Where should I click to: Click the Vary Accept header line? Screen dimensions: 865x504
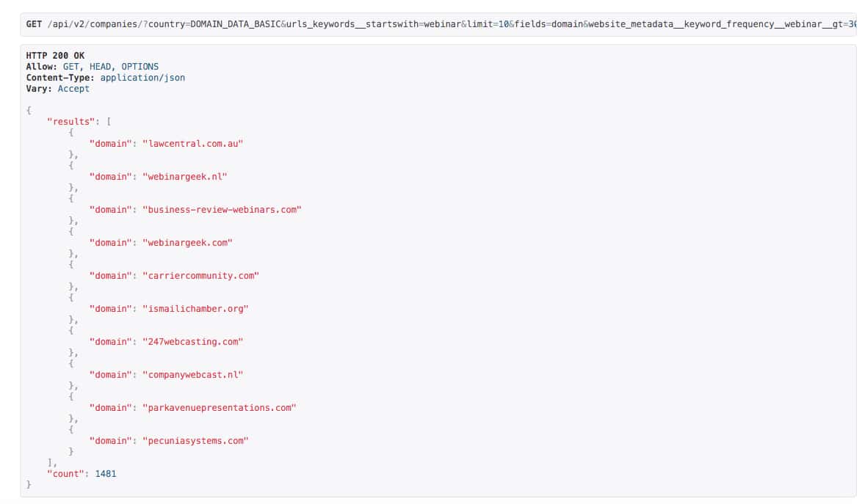57,89
